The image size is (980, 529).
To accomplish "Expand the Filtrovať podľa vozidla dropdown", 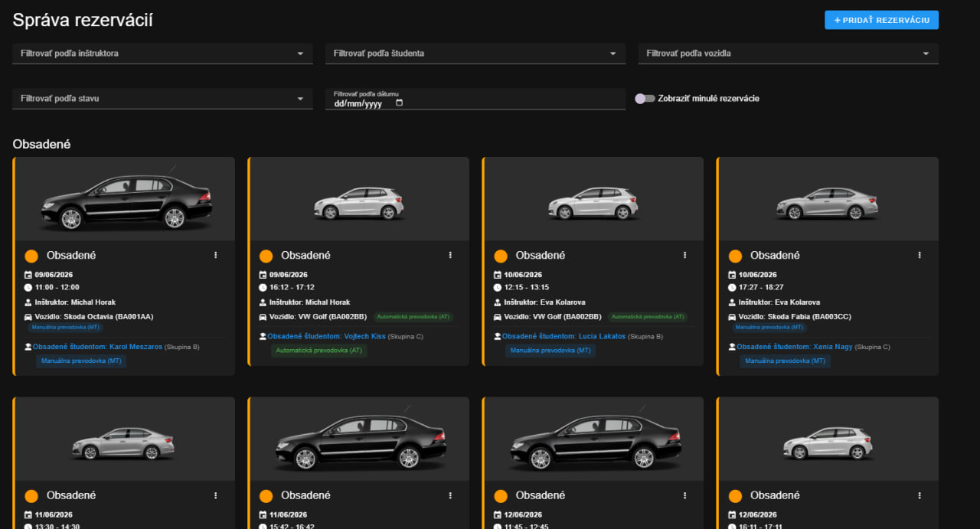I will pos(789,54).
